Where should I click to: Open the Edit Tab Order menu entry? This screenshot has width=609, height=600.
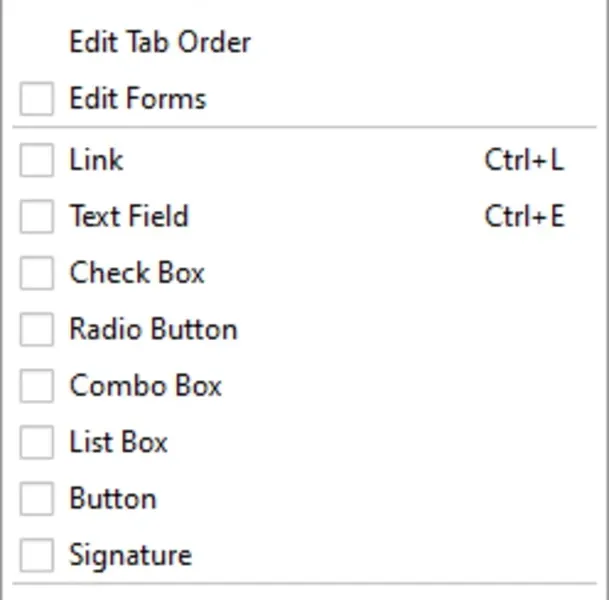[x=159, y=42]
